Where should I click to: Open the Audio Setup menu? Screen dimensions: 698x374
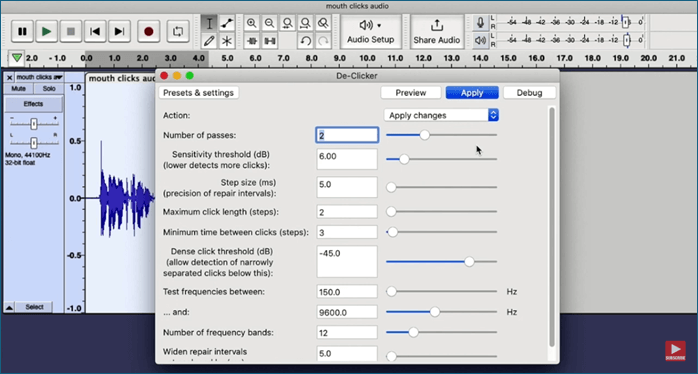(x=371, y=32)
